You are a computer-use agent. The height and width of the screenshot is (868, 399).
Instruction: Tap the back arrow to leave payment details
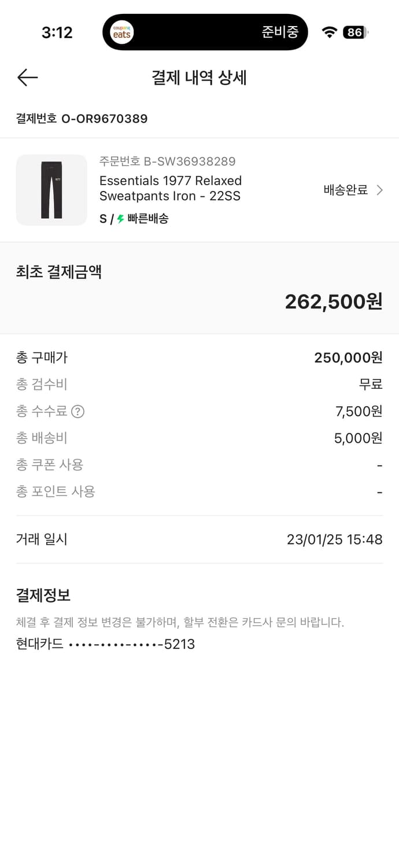(x=27, y=77)
